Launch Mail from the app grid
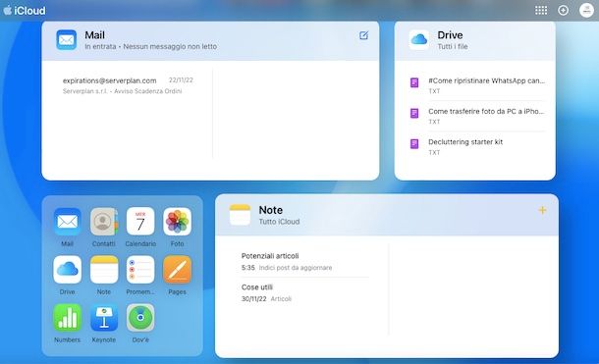This screenshot has height=364, width=599. [67, 222]
